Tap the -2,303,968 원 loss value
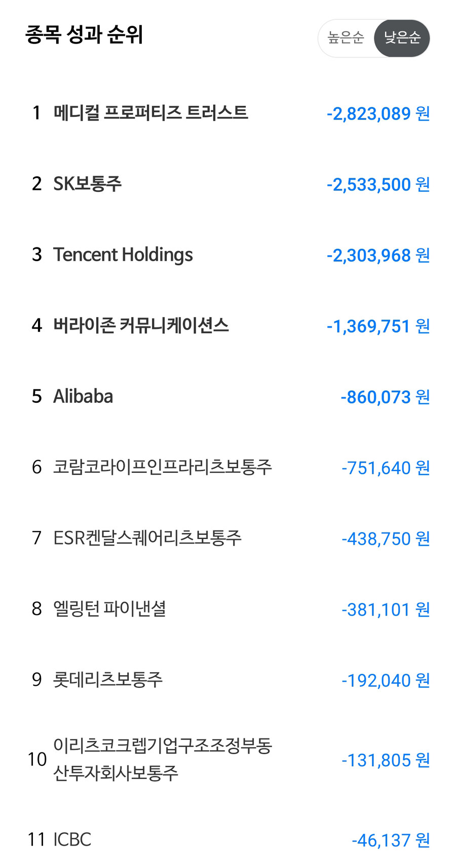Viewport: 456px width, 868px height. tap(378, 255)
